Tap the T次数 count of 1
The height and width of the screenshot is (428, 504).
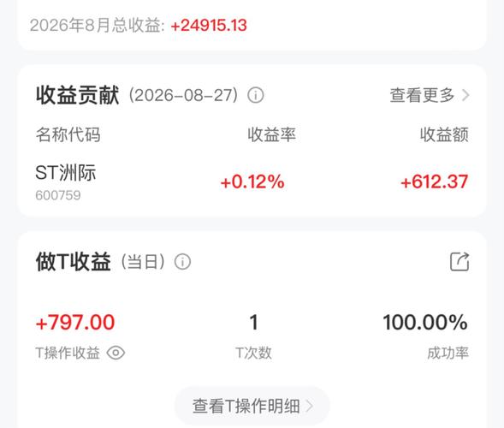click(253, 322)
